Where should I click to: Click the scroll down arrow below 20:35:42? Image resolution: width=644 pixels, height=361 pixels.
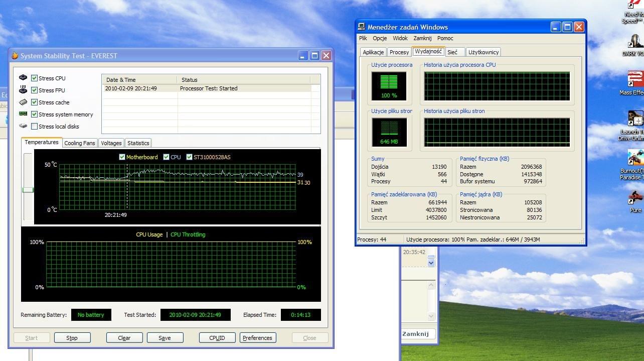431,263
